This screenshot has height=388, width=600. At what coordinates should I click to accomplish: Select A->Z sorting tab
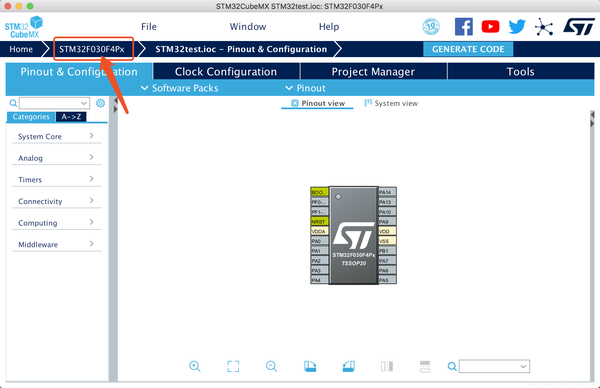pyautogui.click(x=71, y=117)
